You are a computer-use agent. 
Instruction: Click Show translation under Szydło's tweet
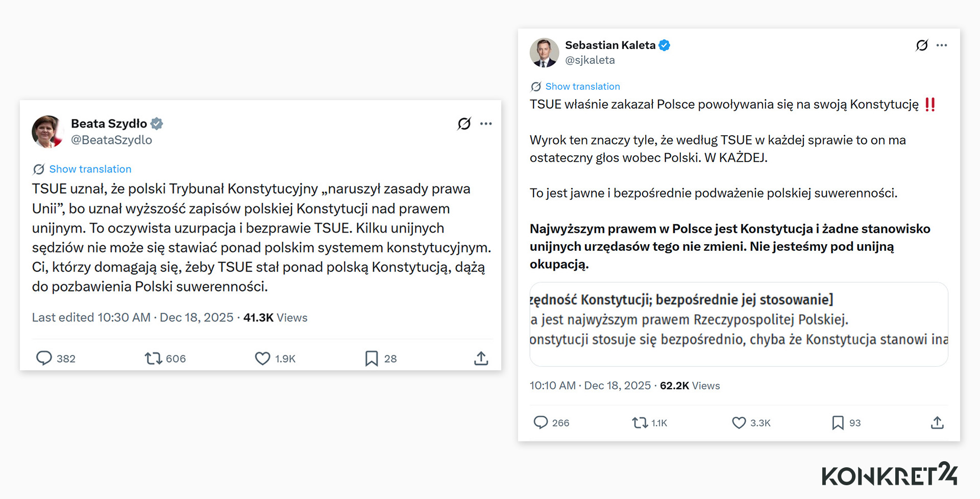[90, 169]
